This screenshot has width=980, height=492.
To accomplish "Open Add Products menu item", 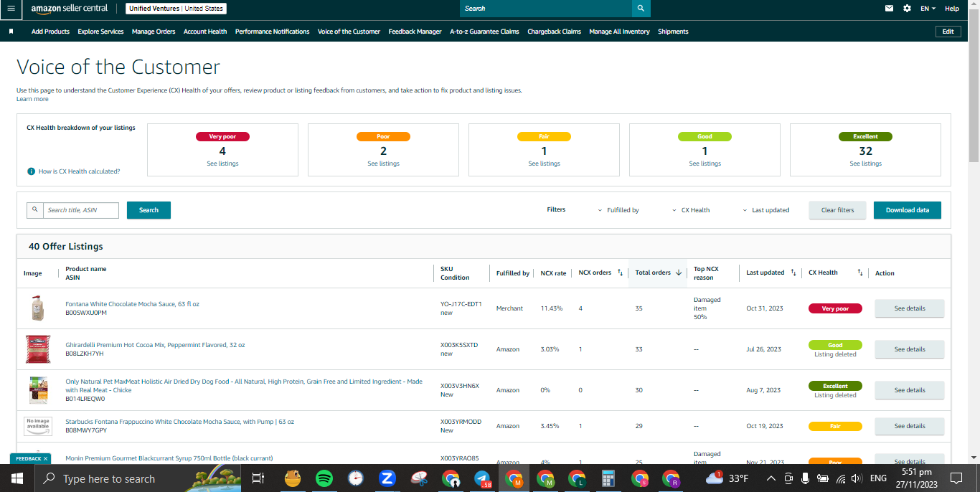I will tap(50, 32).
